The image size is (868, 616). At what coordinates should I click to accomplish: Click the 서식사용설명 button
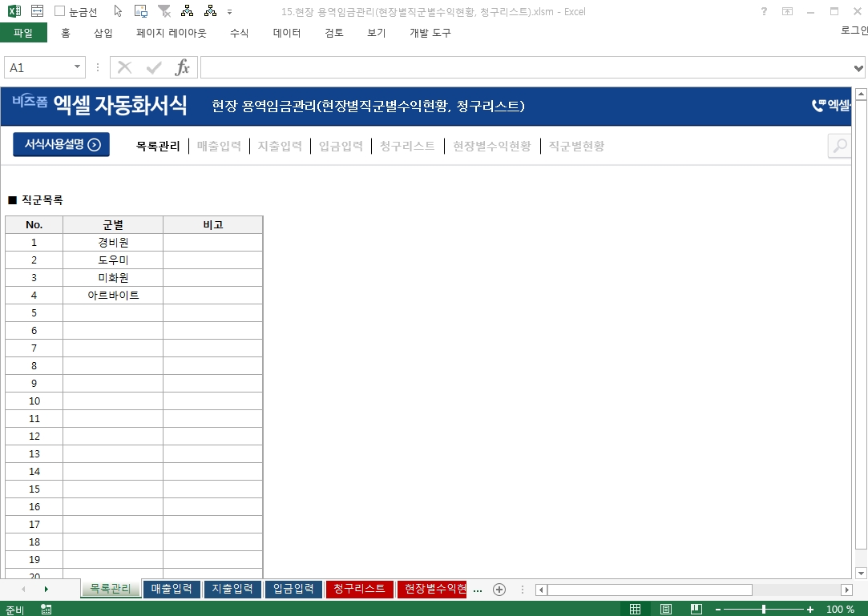(x=62, y=144)
